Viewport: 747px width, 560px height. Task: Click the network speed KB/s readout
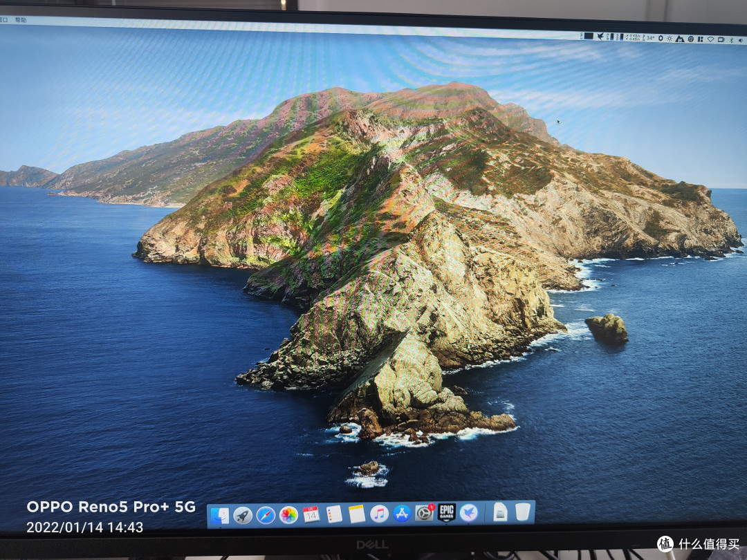[633, 37]
